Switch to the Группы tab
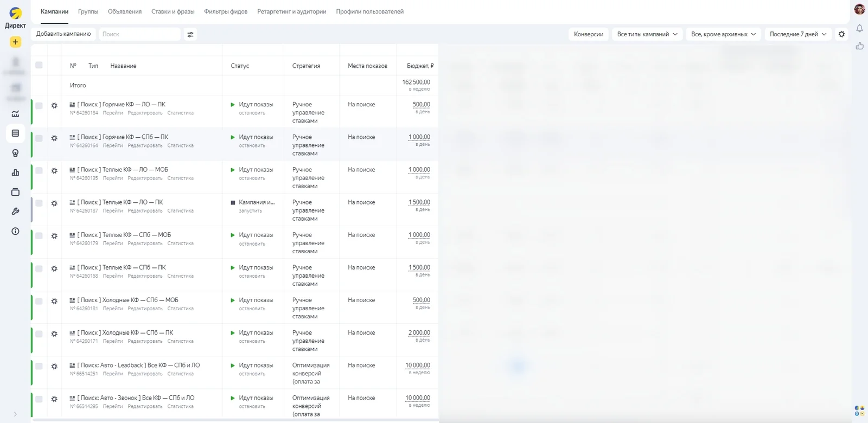868x423 pixels. click(88, 11)
